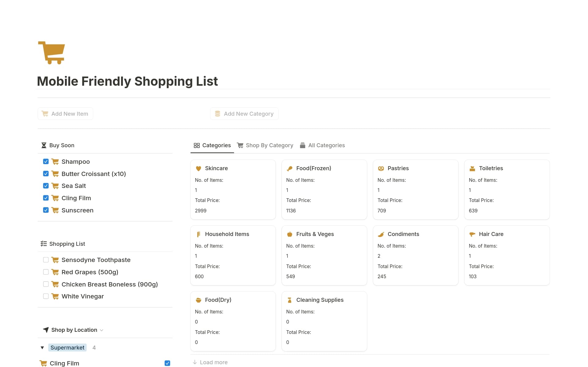588x367 pixels.
Task: Open the Shop by Location dropdown
Action: tap(101, 330)
